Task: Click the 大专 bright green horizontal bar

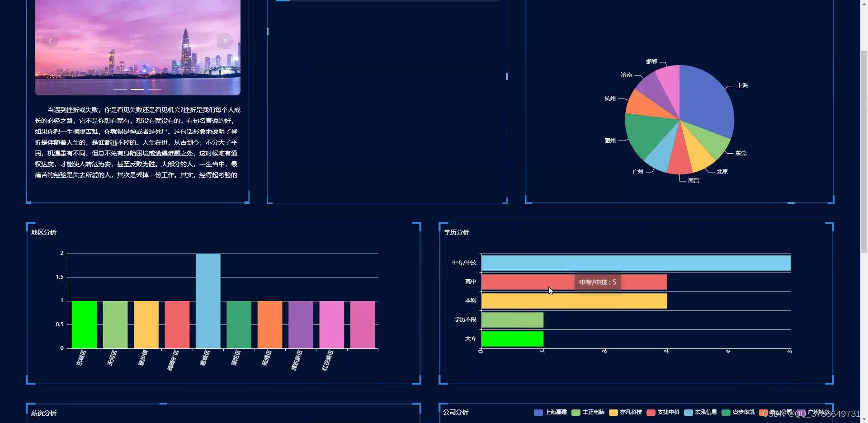Action: [512, 339]
